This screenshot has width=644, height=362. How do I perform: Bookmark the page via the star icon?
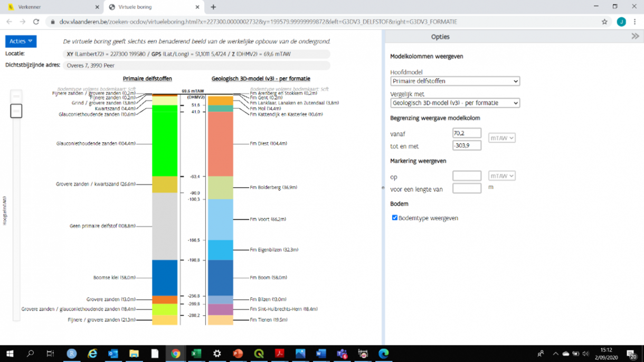coord(603,21)
